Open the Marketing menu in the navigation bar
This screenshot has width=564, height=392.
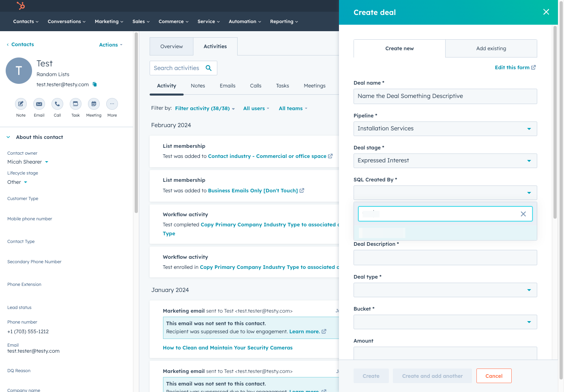click(109, 21)
